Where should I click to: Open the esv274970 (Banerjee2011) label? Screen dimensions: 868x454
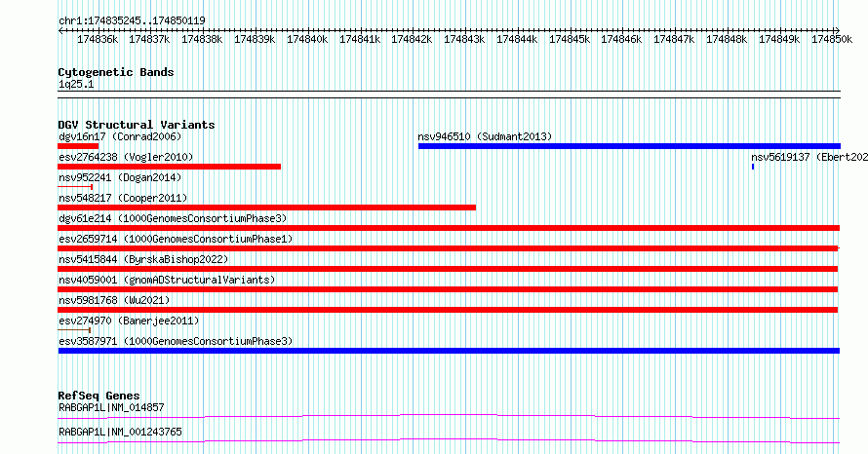pos(129,321)
